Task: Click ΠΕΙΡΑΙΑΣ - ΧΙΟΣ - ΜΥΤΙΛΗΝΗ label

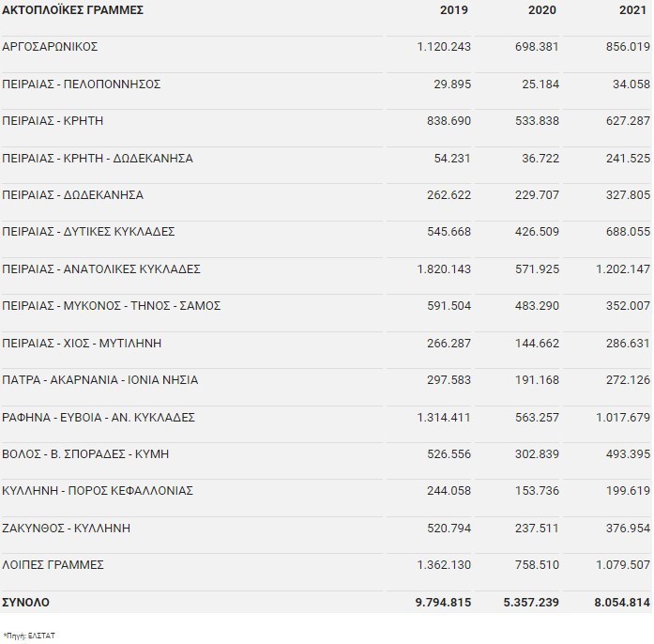Action: (x=82, y=344)
